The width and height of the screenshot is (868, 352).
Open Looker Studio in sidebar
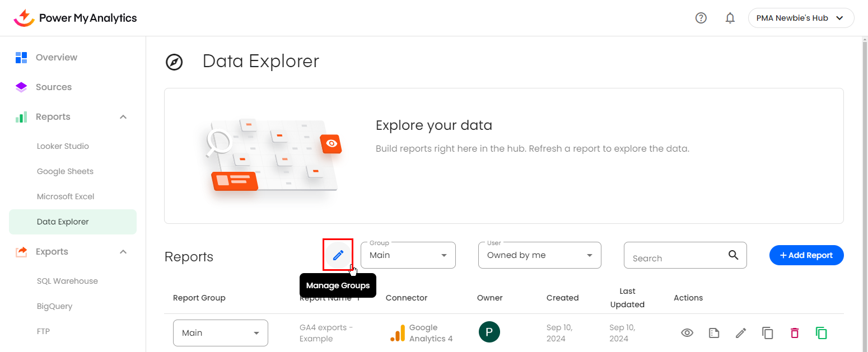tap(63, 146)
